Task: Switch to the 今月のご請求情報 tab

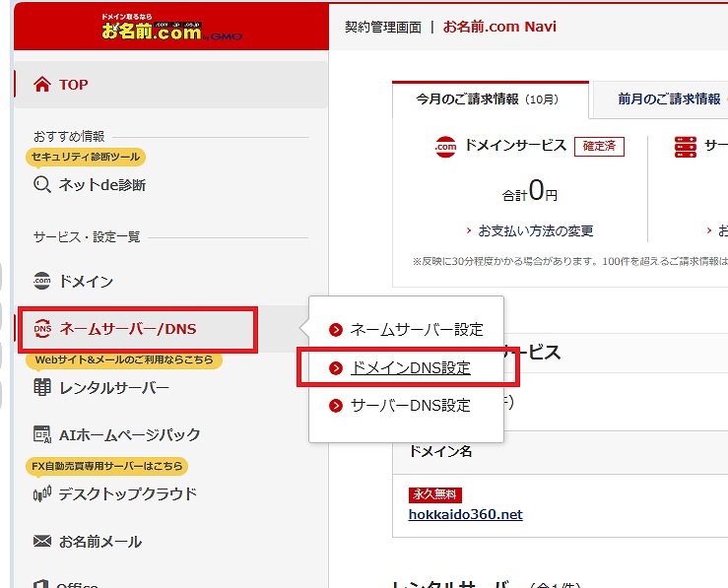Action: tap(490, 99)
